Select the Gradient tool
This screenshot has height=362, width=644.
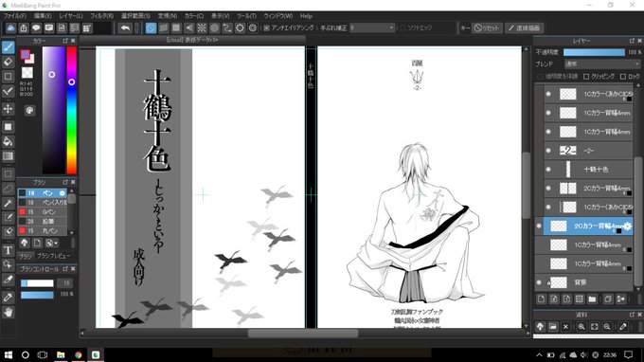8,156
